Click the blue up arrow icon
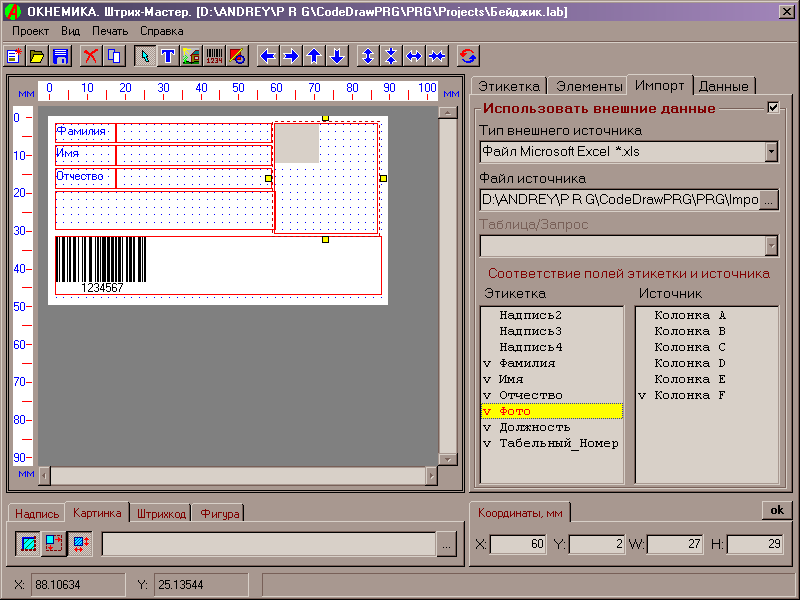 click(314, 56)
